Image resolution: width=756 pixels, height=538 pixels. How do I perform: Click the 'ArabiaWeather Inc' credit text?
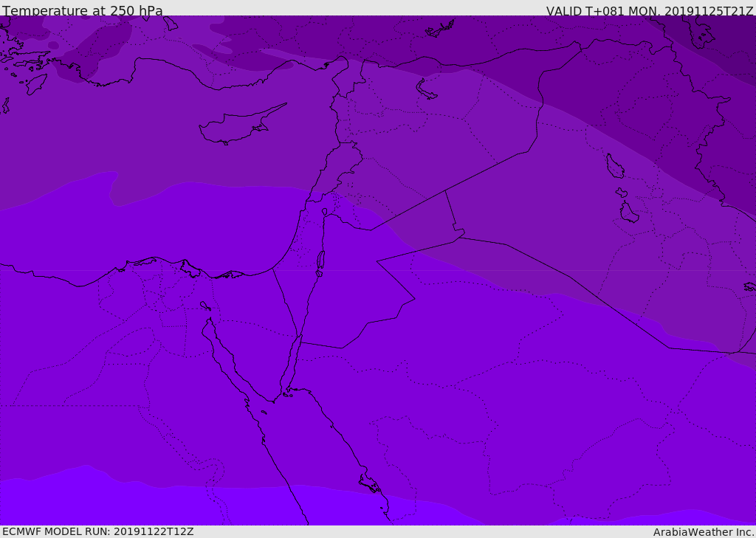(704, 532)
